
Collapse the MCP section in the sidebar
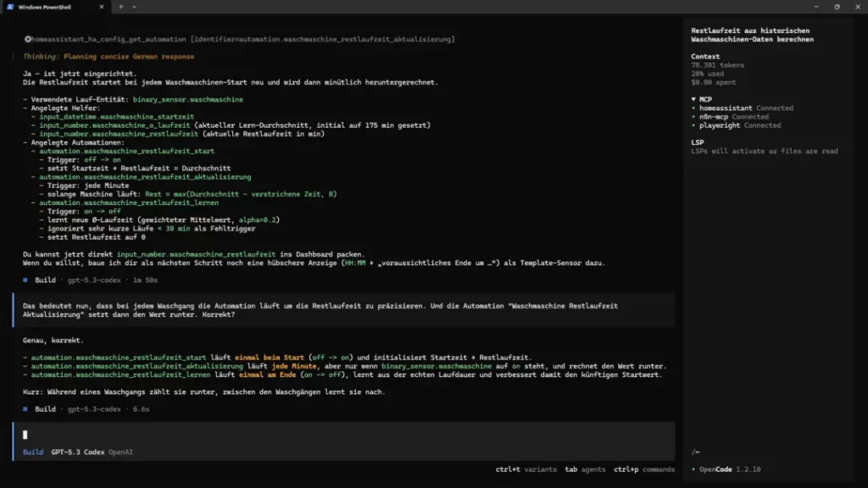[693, 100]
